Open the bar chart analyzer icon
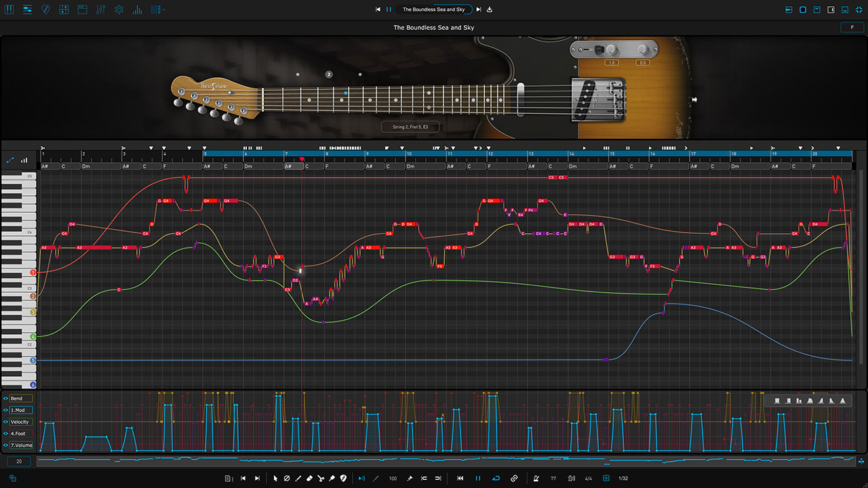868x488 pixels. [138, 9]
